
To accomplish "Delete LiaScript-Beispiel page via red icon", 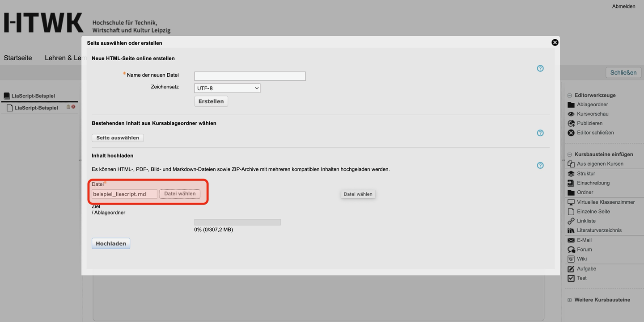I will pos(73,107).
